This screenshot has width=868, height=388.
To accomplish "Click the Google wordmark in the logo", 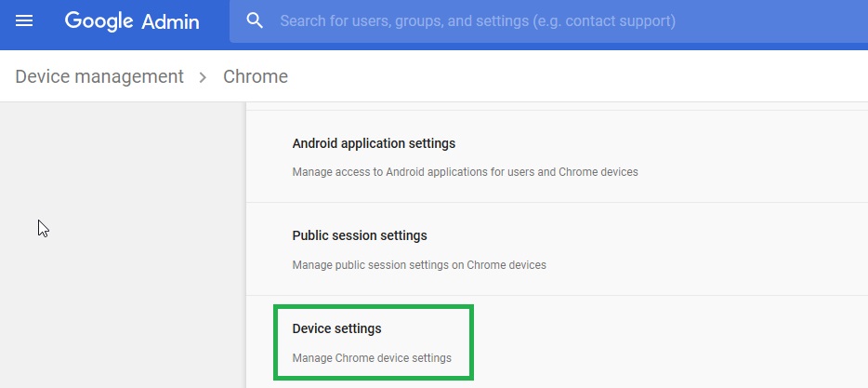I will click(x=99, y=21).
